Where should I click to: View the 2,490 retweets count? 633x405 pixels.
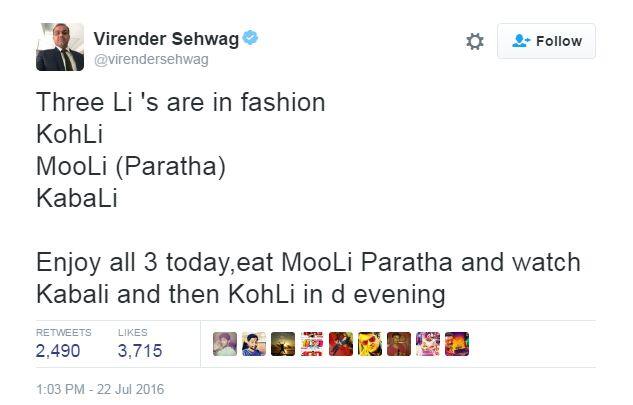coord(58,351)
